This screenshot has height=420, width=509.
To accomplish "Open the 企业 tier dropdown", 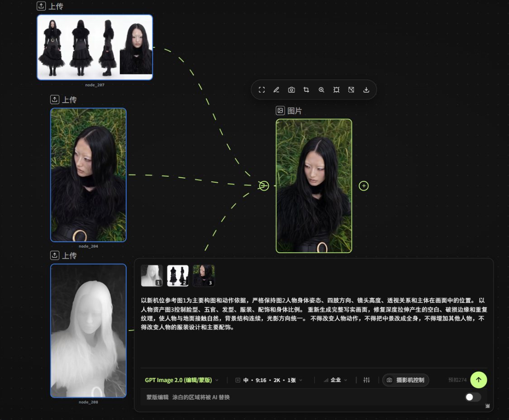I will (335, 380).
